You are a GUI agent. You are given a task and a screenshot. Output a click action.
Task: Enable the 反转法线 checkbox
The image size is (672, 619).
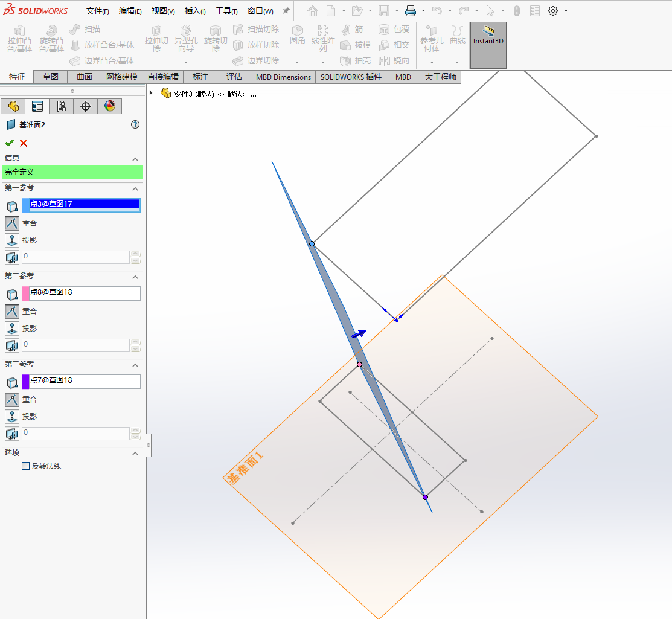pyautogui.click(x=25, y=466)
